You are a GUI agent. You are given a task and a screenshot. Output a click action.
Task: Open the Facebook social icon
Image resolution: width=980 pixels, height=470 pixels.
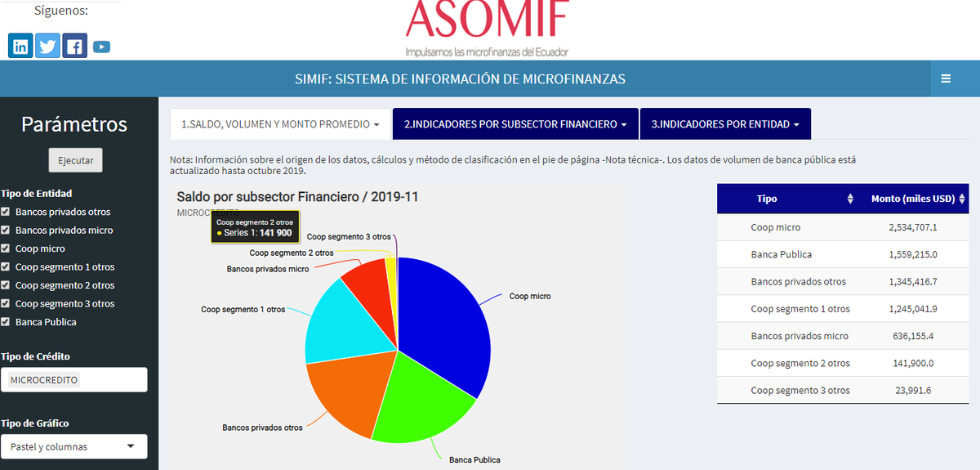pos(75,46)
